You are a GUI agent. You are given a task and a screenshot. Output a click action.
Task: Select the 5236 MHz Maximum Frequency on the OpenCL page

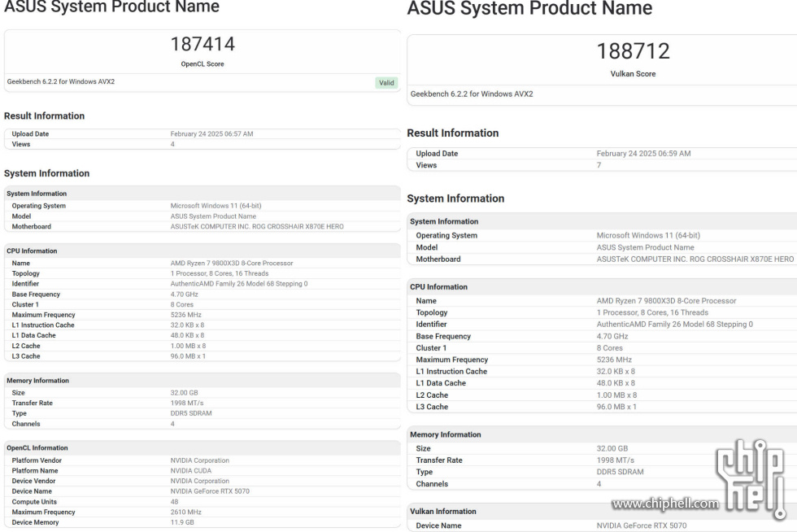(x=185, y=316)
